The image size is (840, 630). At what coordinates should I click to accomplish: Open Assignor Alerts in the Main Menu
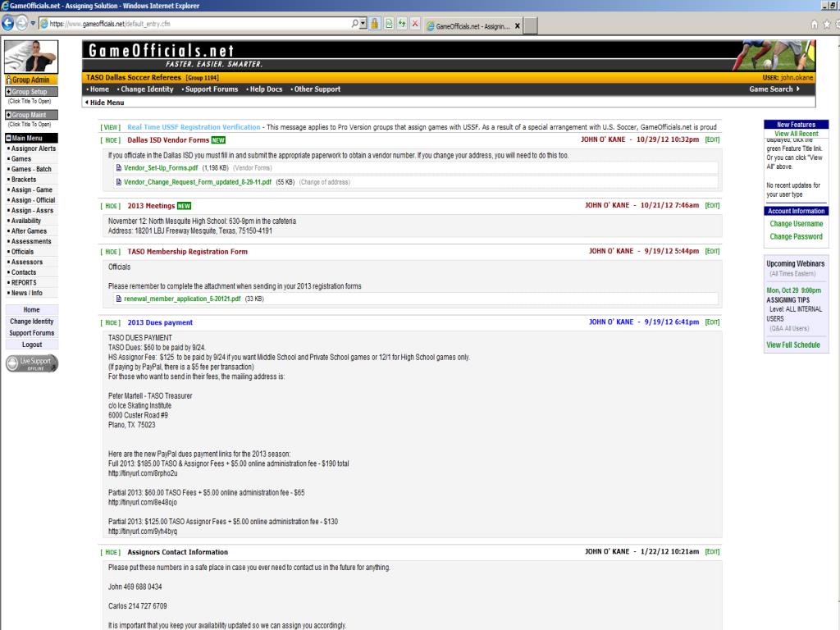(x=33, y=149)
